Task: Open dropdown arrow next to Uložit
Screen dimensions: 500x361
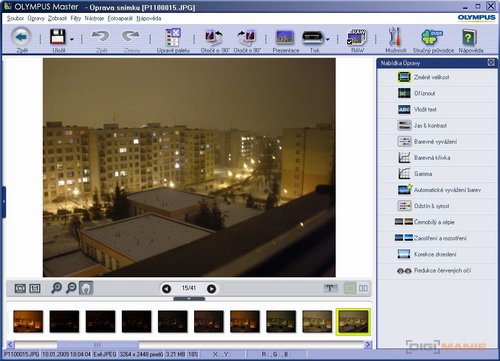Action: click(x=72, y=39)
